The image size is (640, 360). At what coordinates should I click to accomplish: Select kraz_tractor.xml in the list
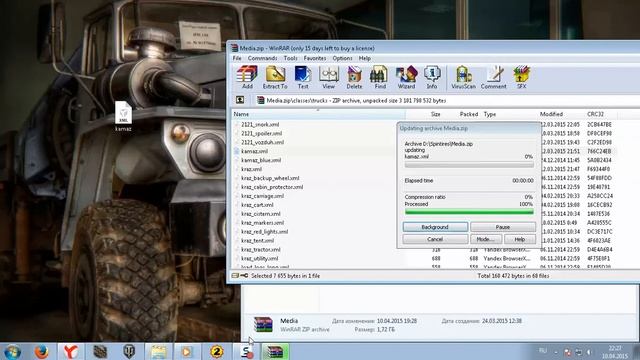pyautogui.click(x=260, y=249)
